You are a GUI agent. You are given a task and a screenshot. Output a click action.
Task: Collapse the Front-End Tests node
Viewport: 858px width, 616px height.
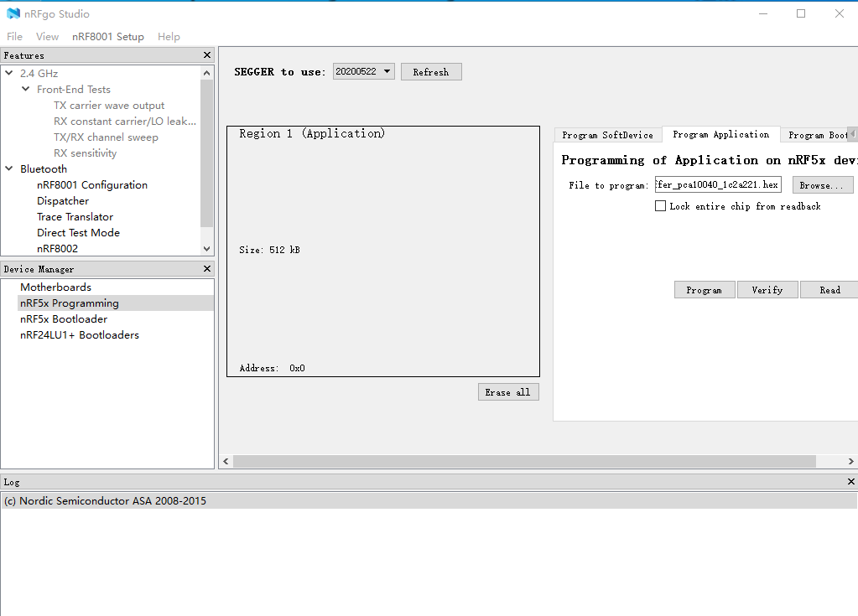click(x=26, y=89)
